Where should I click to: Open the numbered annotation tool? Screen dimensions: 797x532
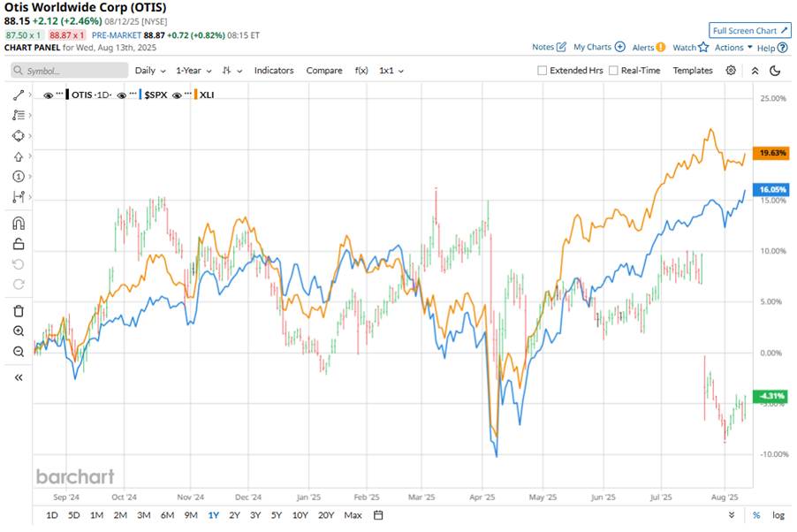(x=19, y=177)
